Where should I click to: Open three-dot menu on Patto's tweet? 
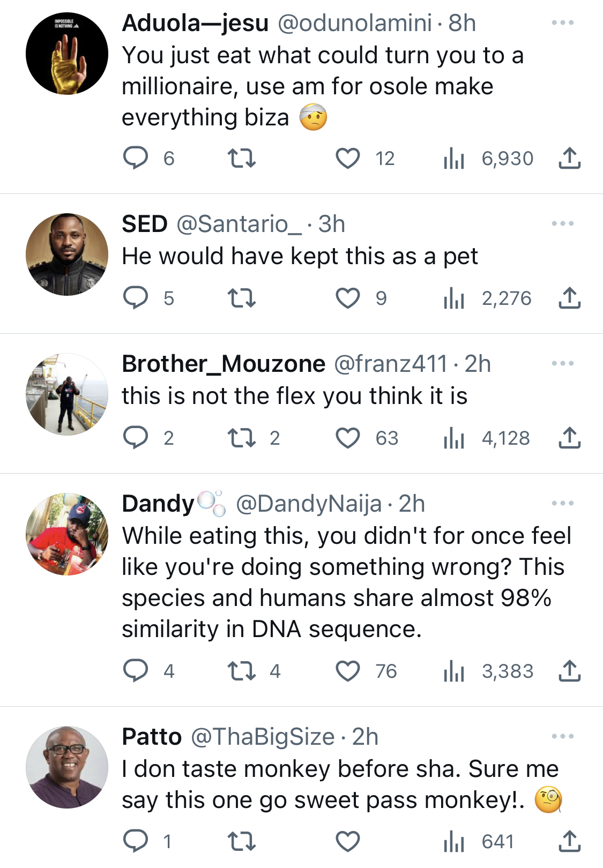pyautogui.click(x=563, y=736)
